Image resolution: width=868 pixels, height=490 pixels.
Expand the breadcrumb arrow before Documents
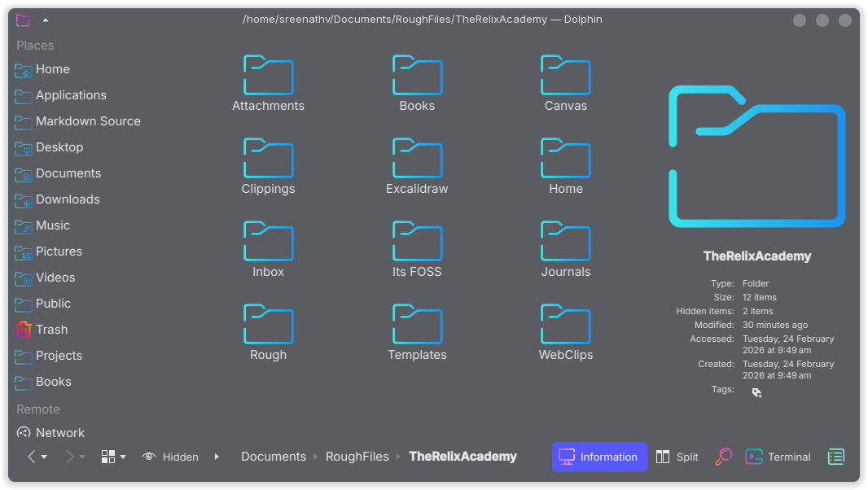point(217,457)
